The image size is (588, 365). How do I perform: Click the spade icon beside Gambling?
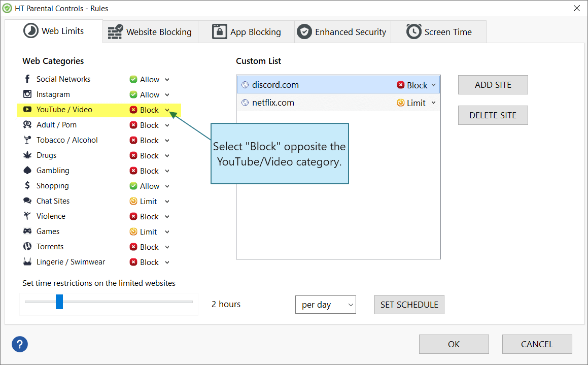tap(27, 170)
